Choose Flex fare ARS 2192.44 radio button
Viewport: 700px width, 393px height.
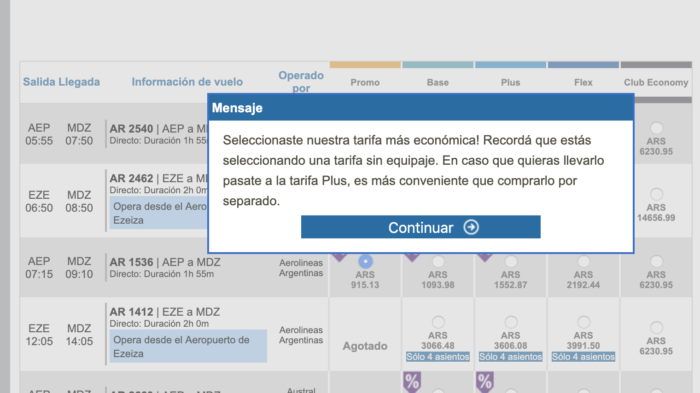pyautogui.click(x=583, y=261)
